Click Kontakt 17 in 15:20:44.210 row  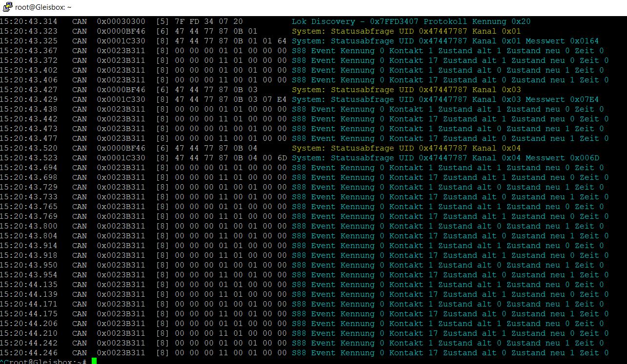click(x=413, y=333)
